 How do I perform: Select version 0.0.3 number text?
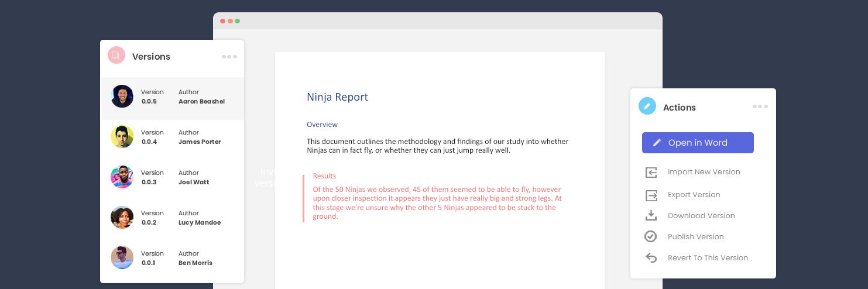(149, 182)
